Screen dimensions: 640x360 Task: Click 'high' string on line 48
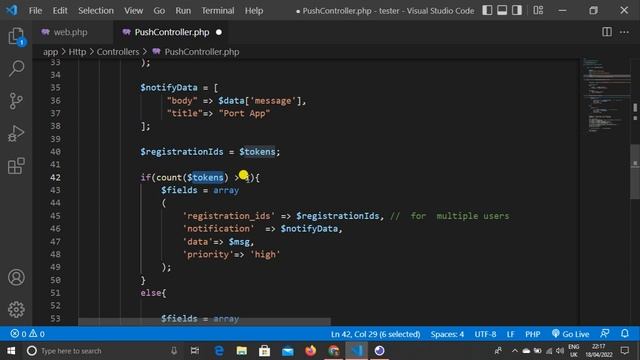(265, 254)
